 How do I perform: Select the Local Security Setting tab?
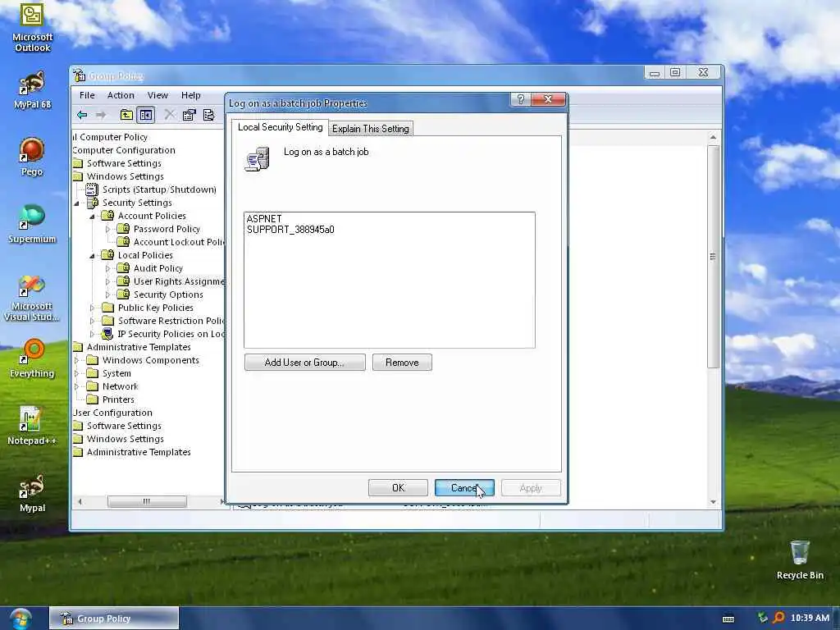[x=281, y=127]
